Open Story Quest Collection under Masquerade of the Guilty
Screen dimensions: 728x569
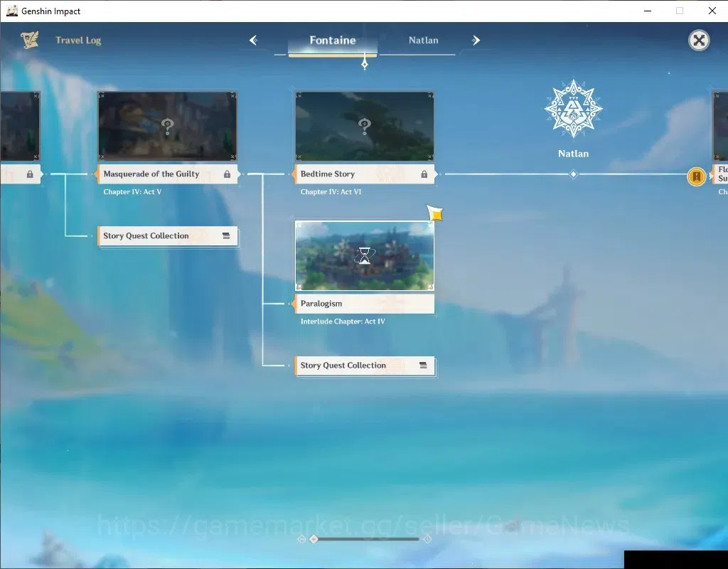pyautogui.click(x=168, y=236)
